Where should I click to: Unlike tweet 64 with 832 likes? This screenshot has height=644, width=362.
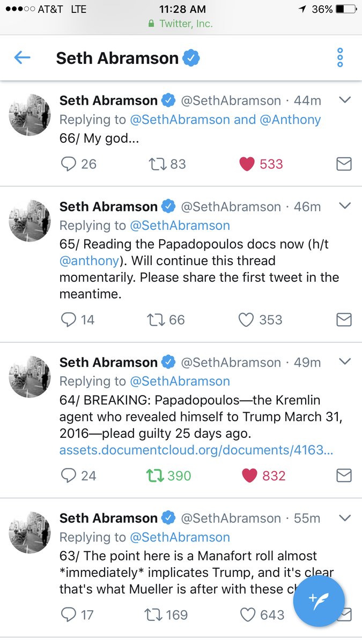pyautogui.click(x=249, y=475)
